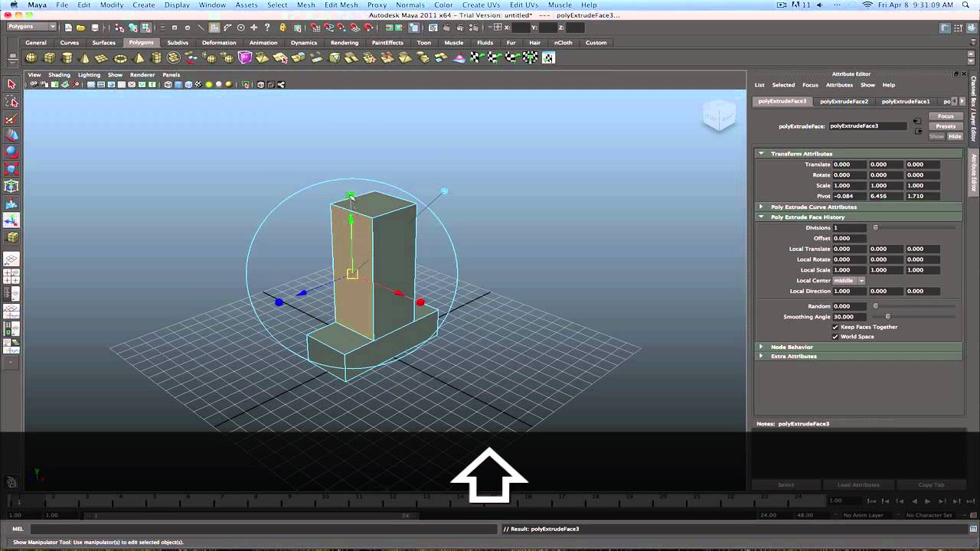Open scene folder icon in status line
Image resolution: width=980 pixels, height=551 pixels.
[x=80, y=28]
